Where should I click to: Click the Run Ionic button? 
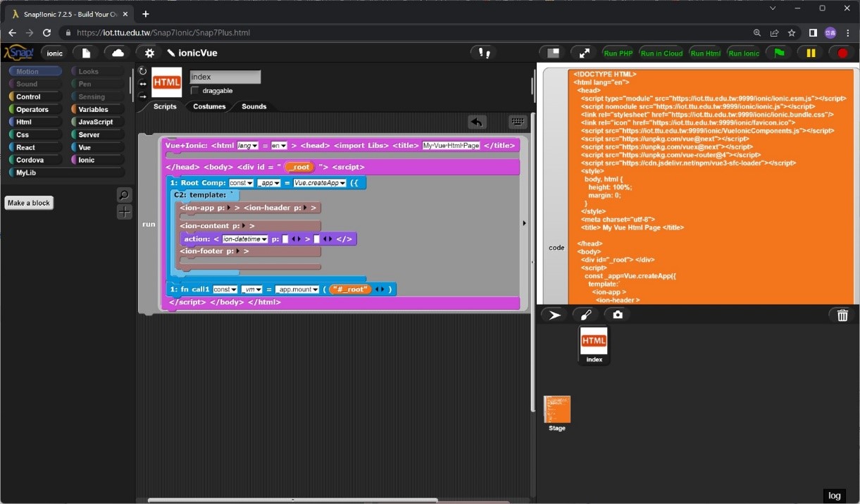[744, 53]
